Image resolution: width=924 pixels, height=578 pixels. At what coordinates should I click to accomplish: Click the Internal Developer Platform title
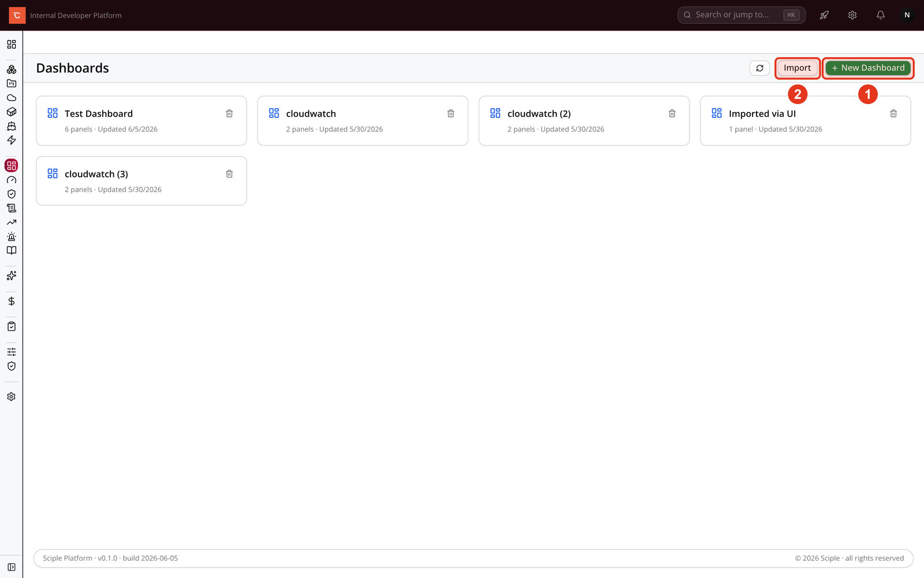(x=76, y=16)
